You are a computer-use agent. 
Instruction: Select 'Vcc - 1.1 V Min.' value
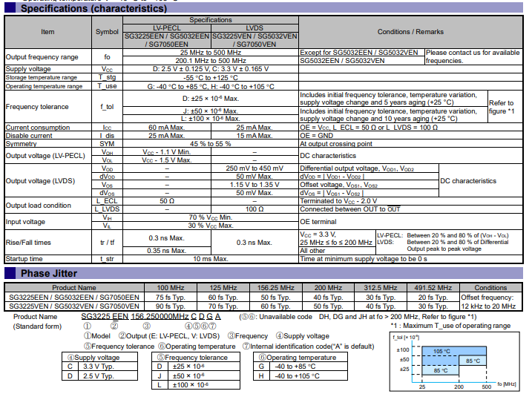167,151
